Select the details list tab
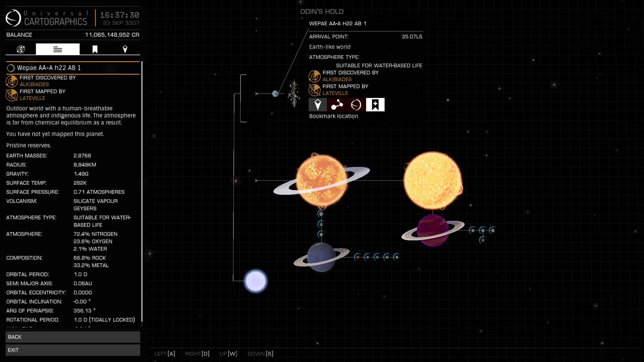 click(58, 49)
